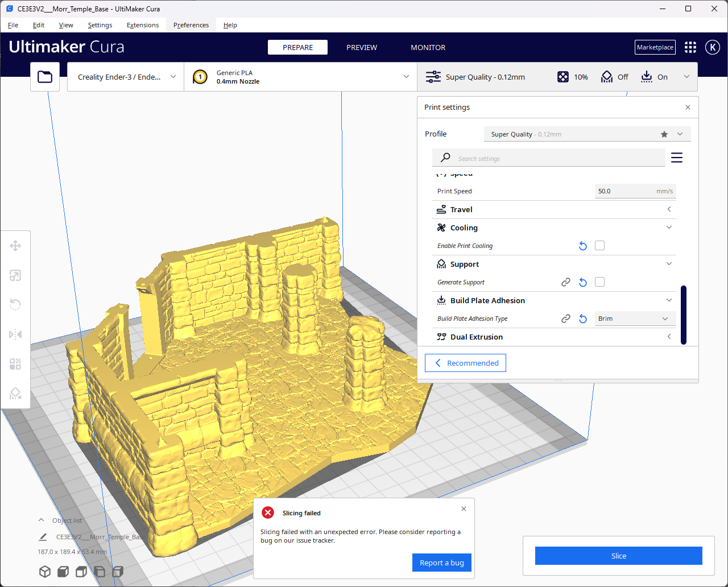The width and height of the screenshot is (728, 587).
Task: Click the Slice button
Action: point(618,556)
